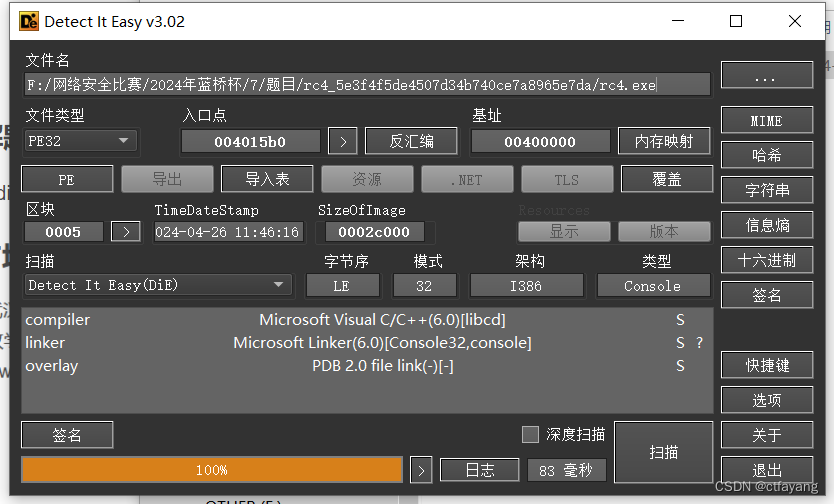Open the 文件类型 PE32 dropdown
834x504 pixels.
click(81, 141)
